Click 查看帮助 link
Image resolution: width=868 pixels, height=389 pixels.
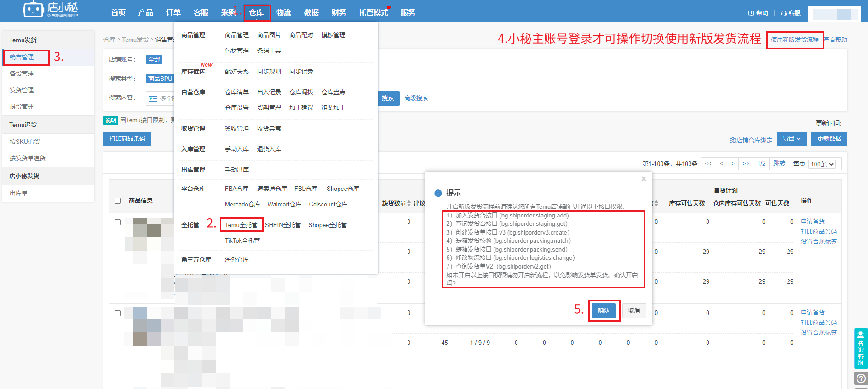(x=835, y=40)
